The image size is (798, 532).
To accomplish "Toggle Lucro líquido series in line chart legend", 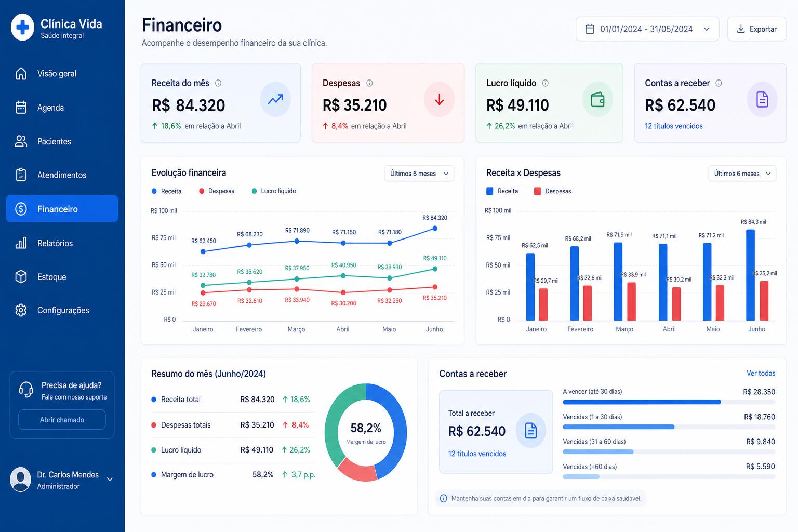I will pyautogui.click(x=274, y=191).
